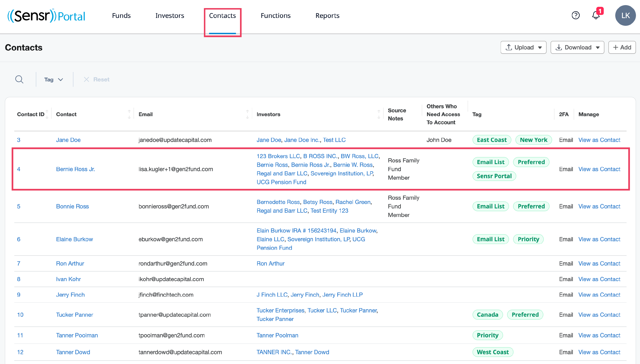The width and height of the screenshot is (640, 364).
Task: Open Bonnie Ross contact link
Action: [73, 207]
